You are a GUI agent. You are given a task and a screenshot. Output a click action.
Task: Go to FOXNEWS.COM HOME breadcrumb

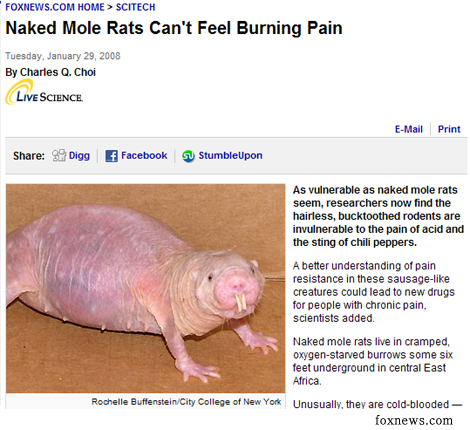tap(55, 7)
